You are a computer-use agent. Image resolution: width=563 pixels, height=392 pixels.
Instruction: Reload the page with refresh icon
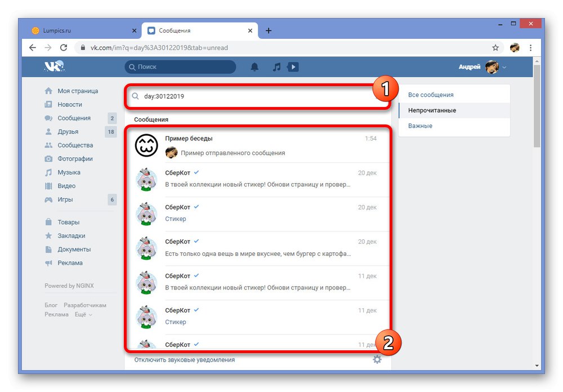(x=64, y=47)
